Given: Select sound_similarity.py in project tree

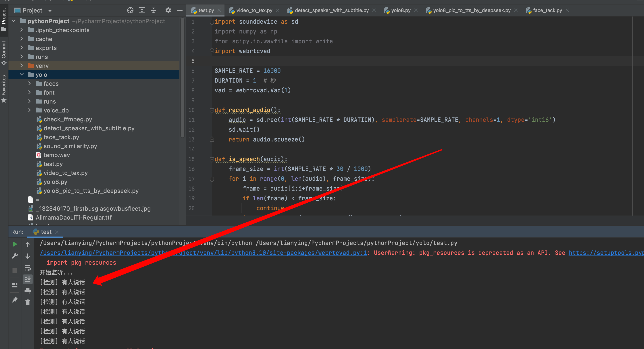Looking at the screenshot, I should click(x=70, y=146).
